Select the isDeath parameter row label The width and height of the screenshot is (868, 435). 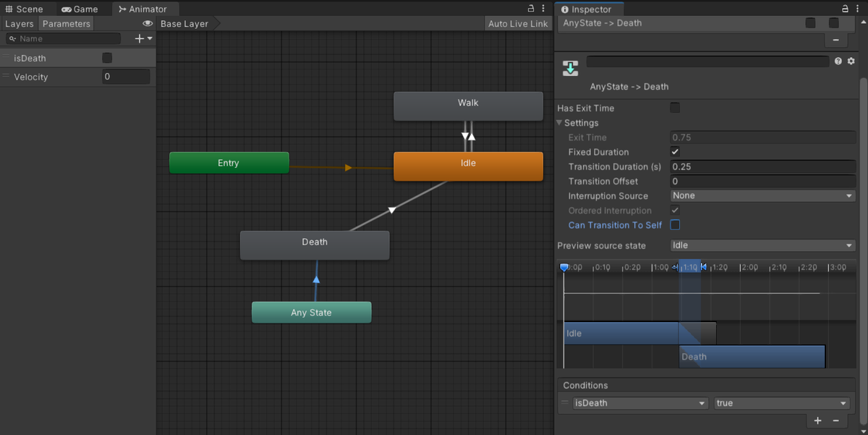coord(30,58)
